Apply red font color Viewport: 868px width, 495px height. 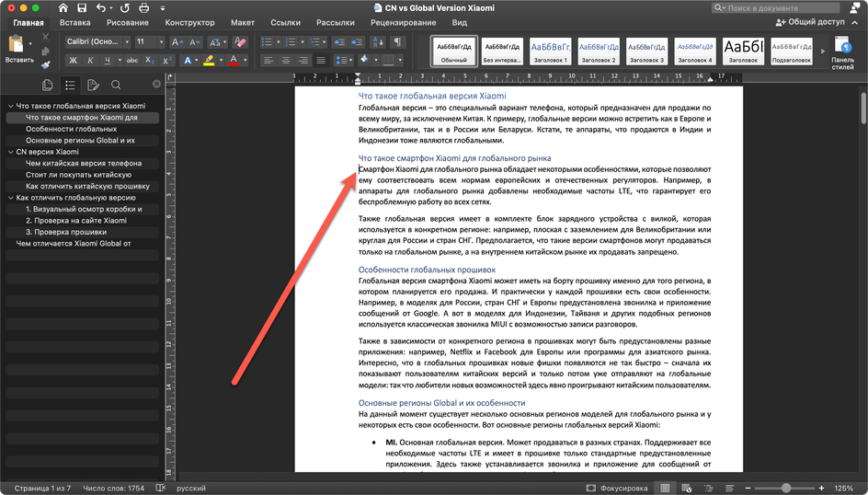[234, 61]
